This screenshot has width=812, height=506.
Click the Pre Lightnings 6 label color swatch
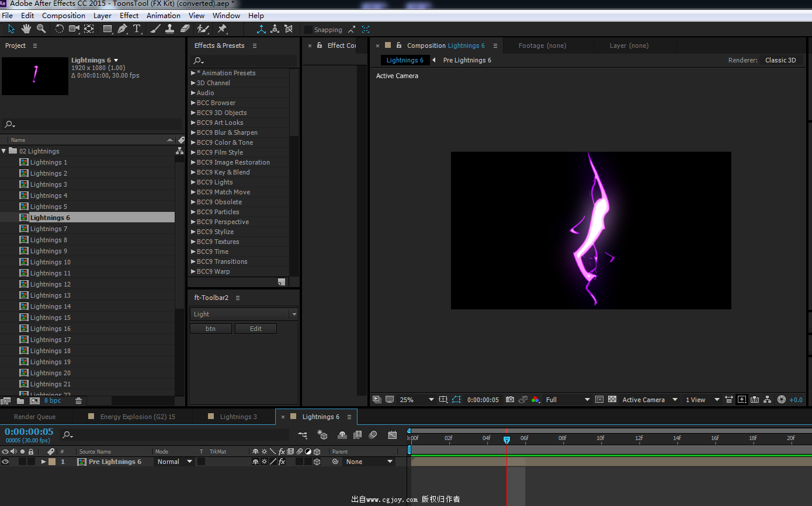(52, 462)
